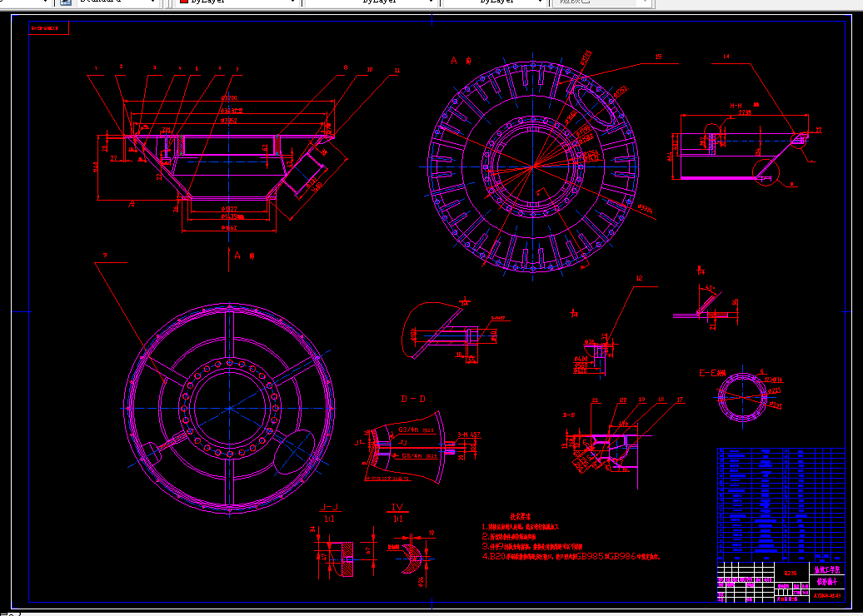The image size is (863, 616).
Task: Select the E-E section label
Action: (712, 373)
